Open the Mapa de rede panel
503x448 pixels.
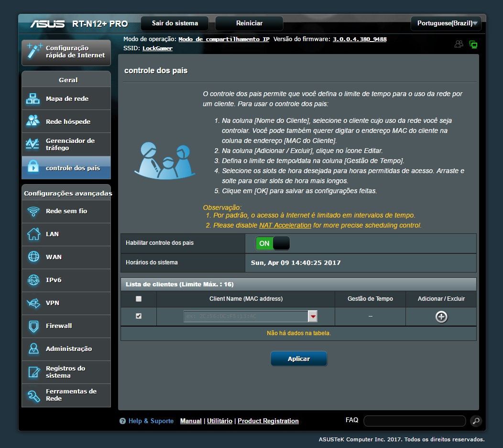tap(66, 98)
